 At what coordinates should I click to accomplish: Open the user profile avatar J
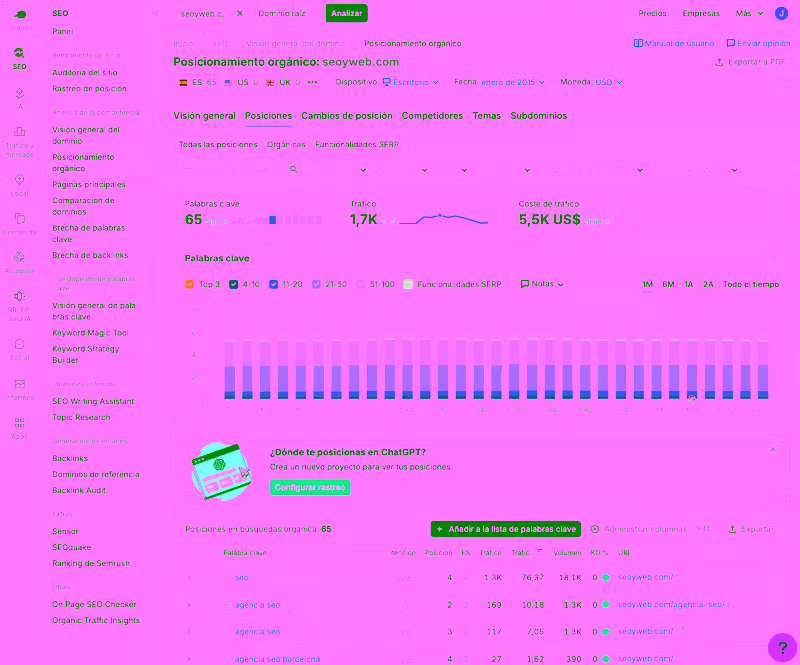[781, 13]
